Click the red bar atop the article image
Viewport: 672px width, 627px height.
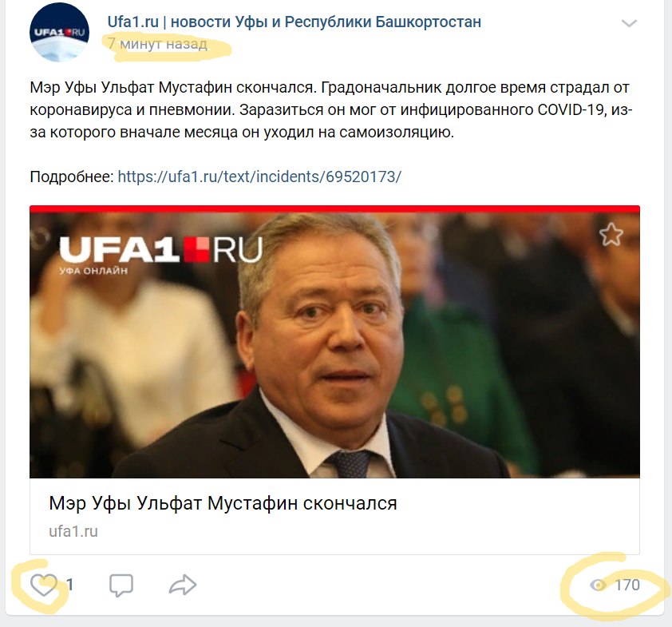coord(334,209)
